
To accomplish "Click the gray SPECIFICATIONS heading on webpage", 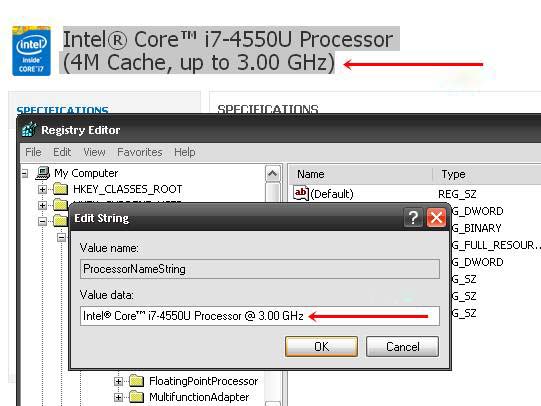I will click(268, 109).
